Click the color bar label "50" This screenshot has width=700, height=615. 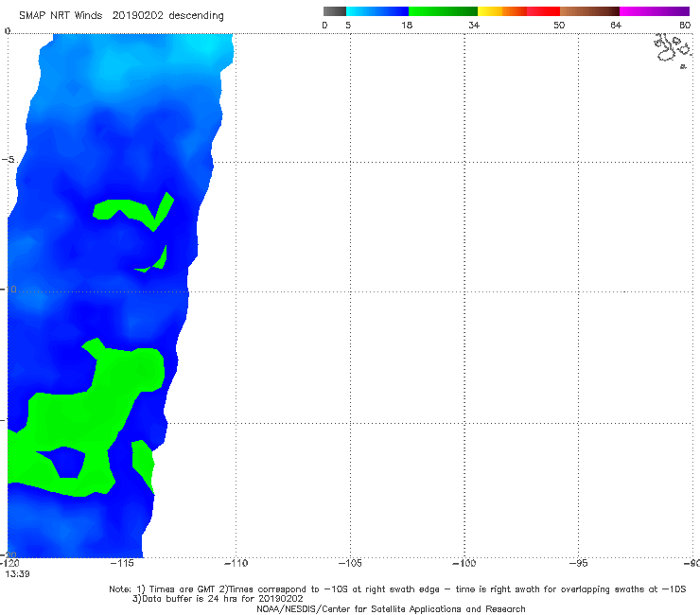coord(559,25)
